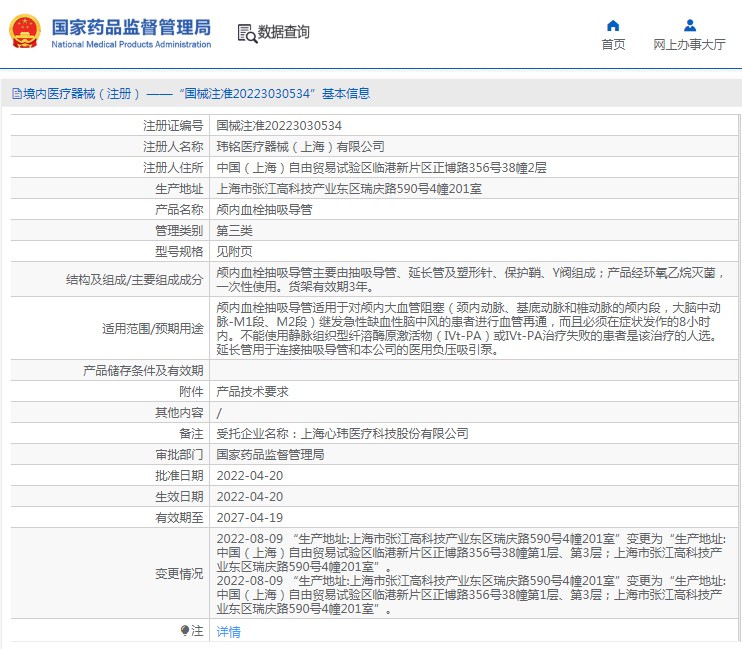This screenshot has width=742, height=649.
Task: Click 数据查询 heading text
Action: pyautogui.click(x=283, y=32)
